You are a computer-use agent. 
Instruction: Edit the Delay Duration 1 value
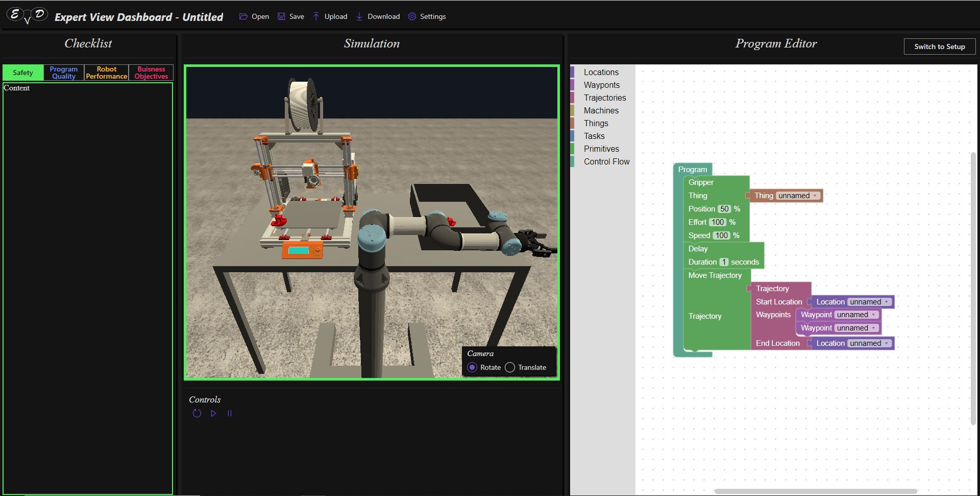pos(724,262)
